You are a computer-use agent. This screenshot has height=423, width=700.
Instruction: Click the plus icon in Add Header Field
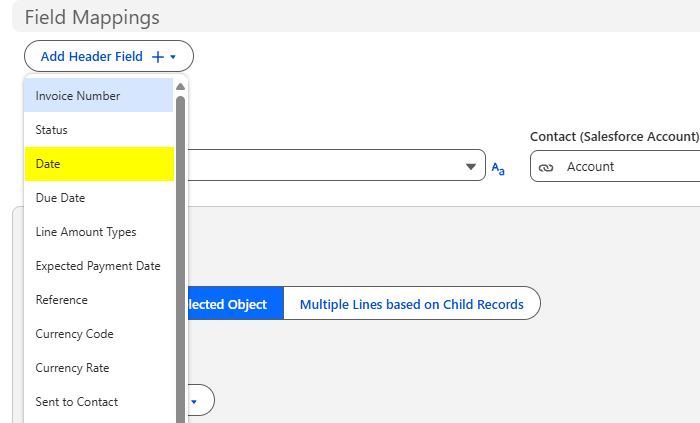click(158, 57)
